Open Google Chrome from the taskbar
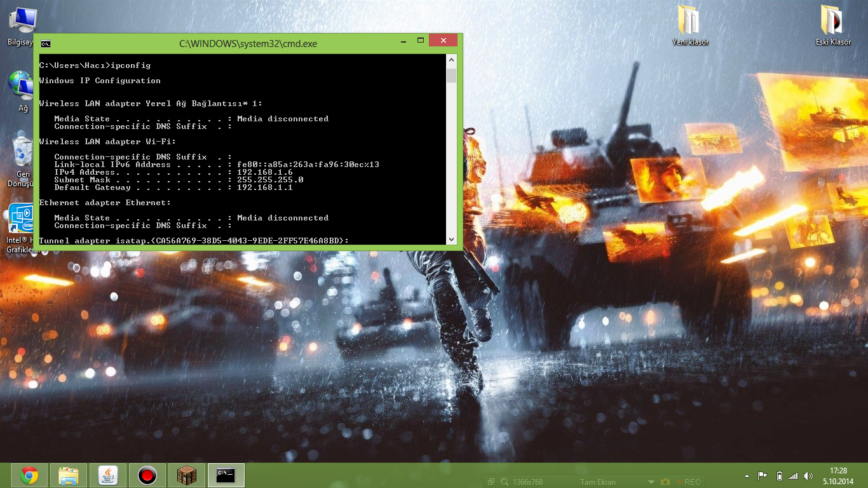This screenshot has width=868, height=488. [29, 475]
